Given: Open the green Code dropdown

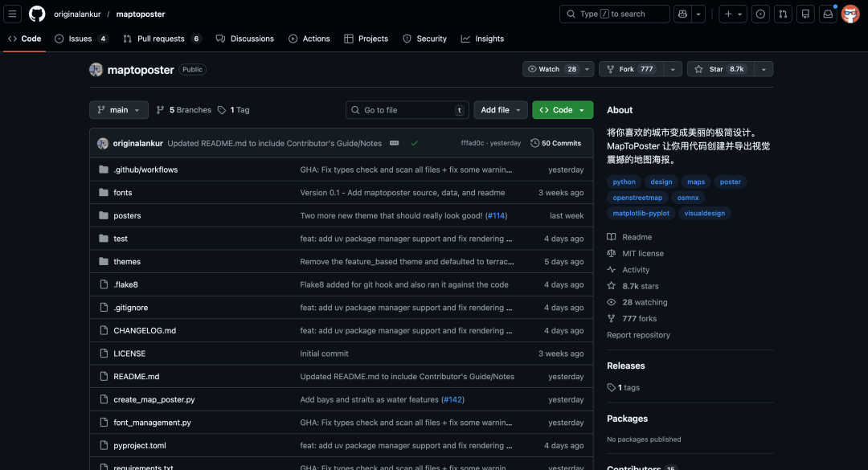Looking at the screenshot, I should [x=562, y=109].
